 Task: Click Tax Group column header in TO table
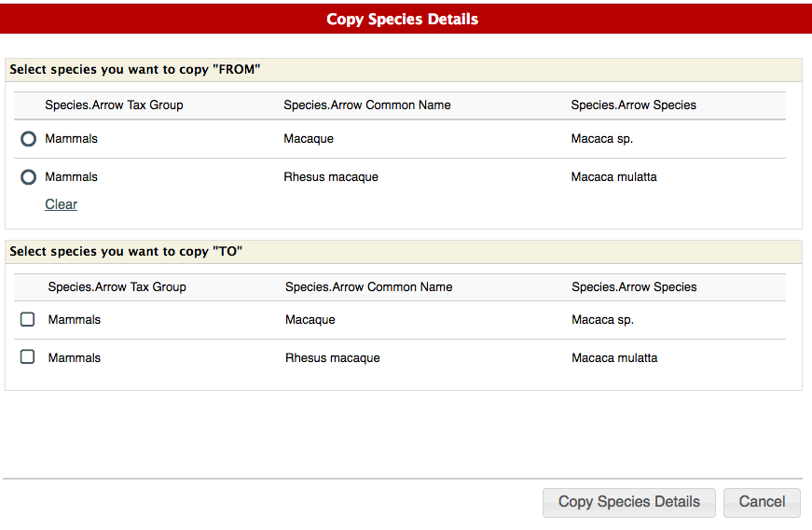click(117, 287)
